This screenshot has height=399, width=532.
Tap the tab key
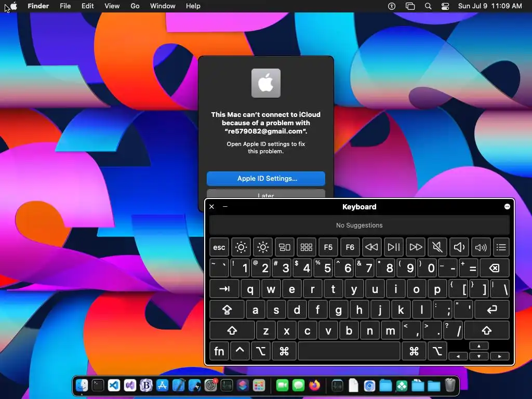[224, 289]
